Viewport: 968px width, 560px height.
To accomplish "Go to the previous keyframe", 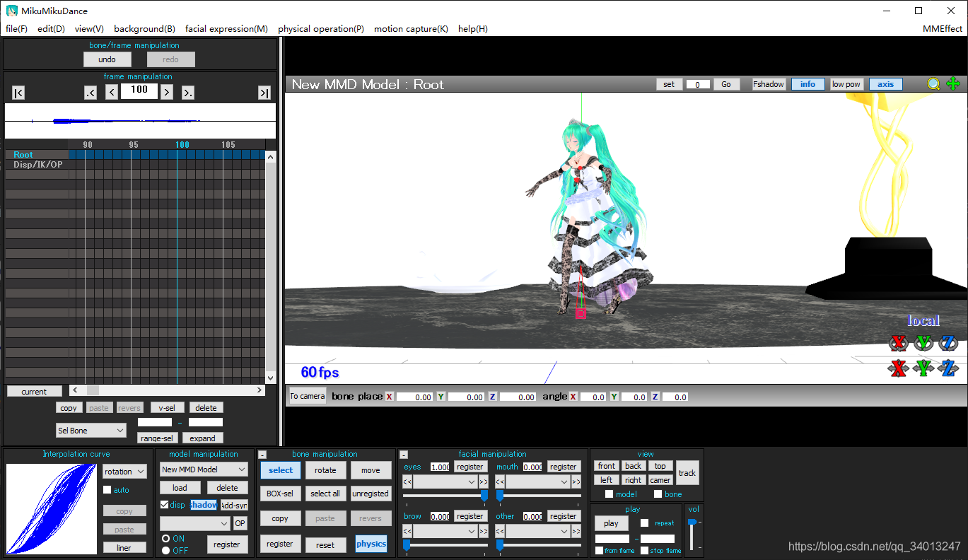I will 91,93.
